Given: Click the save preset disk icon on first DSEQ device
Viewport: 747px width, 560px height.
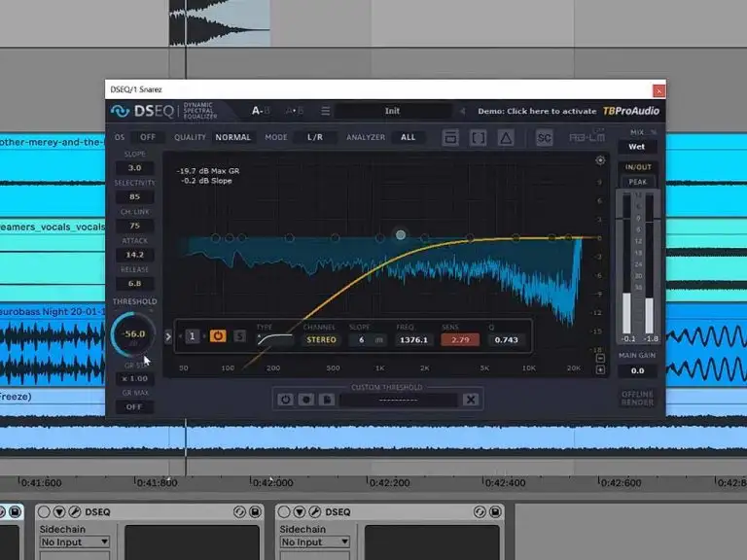Looking at the screenshot, I should click(256, 512).
